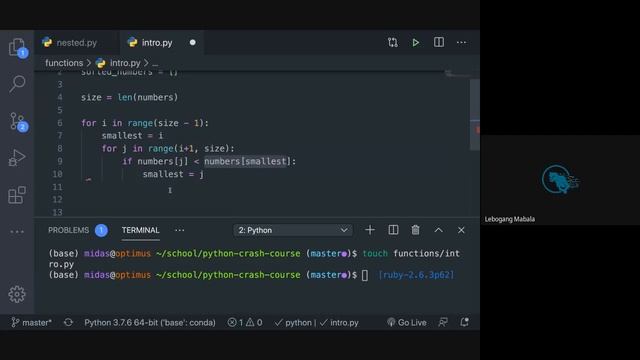
Task: Kill terminal with trash icon
Action: [416, 230]
